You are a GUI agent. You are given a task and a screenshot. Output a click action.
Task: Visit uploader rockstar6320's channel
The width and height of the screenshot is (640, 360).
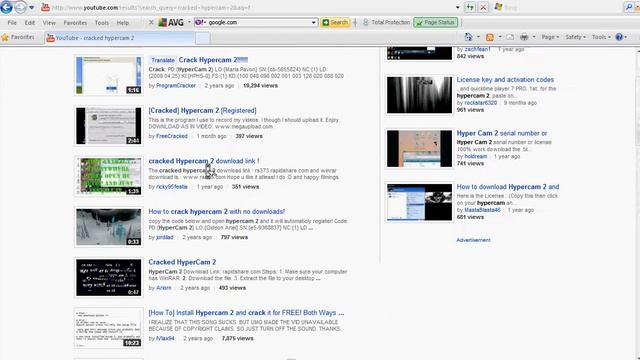pyautogui.click(x=481, y=103)
